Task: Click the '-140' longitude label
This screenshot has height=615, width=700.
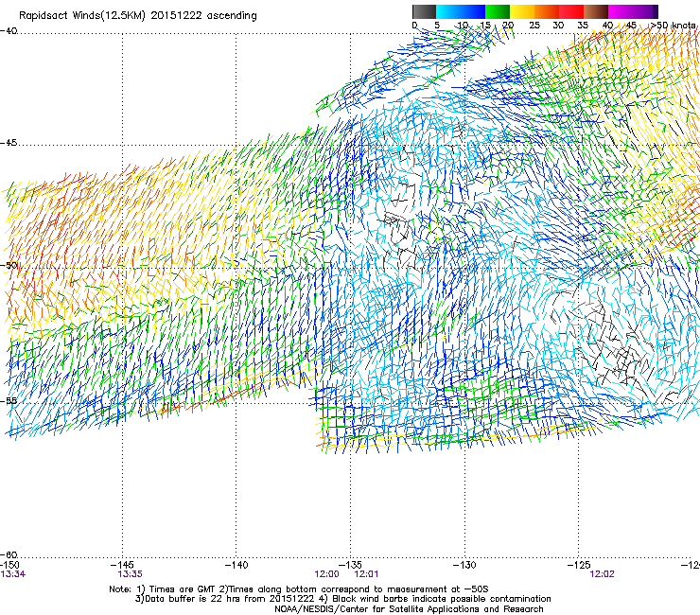Action: [236, 565]
